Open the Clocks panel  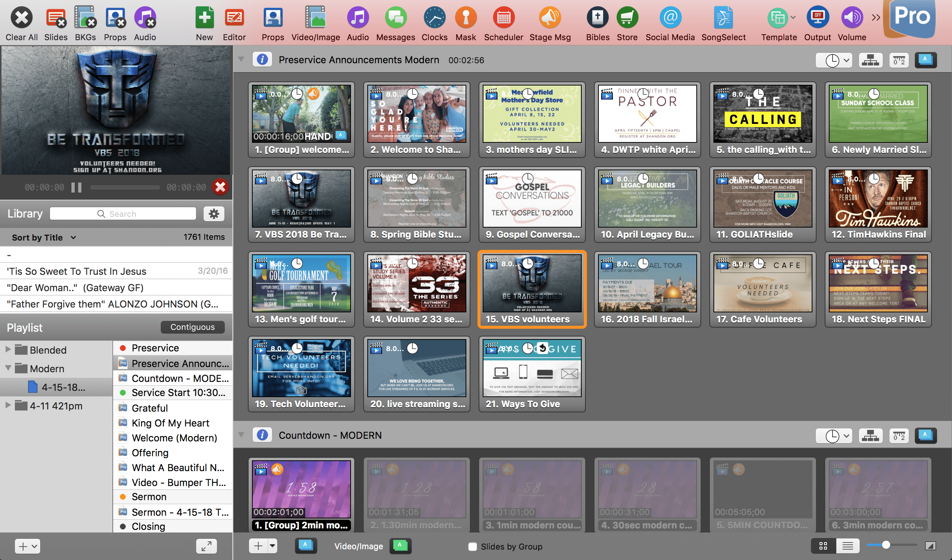coord(434,18)
